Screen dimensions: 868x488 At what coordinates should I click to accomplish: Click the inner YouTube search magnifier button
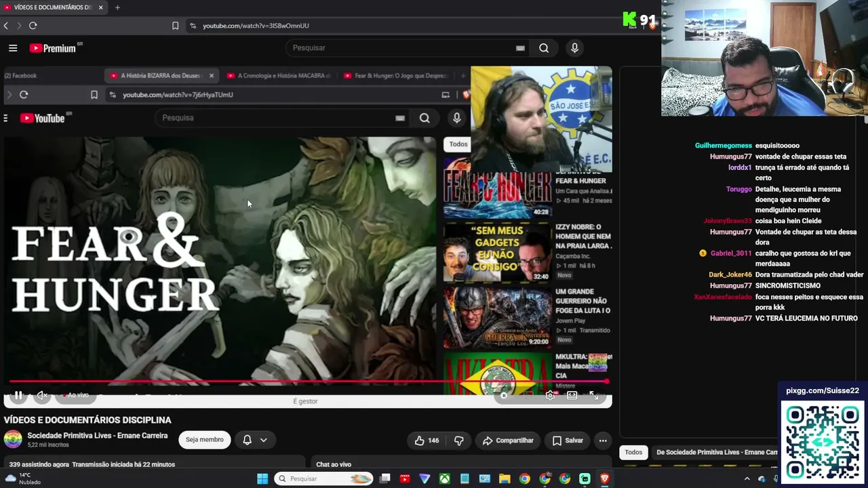(x=425, y=118)
